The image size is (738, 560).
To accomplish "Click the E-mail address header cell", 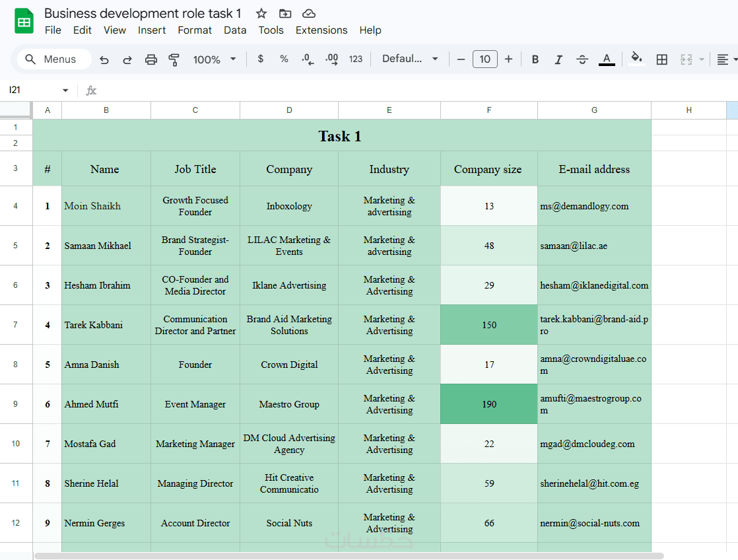I will point(595,168).
